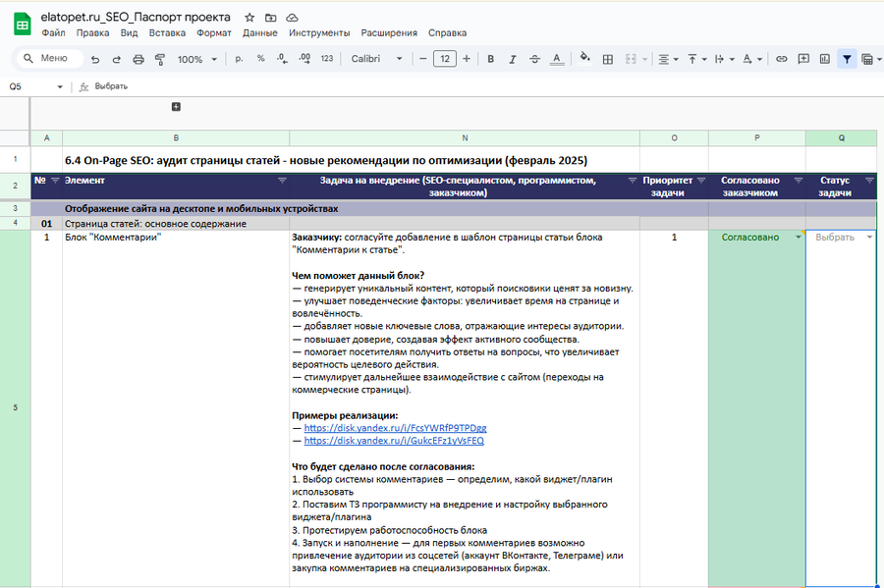Click the Undo arrow icon
884x588 pixels.
95,59
